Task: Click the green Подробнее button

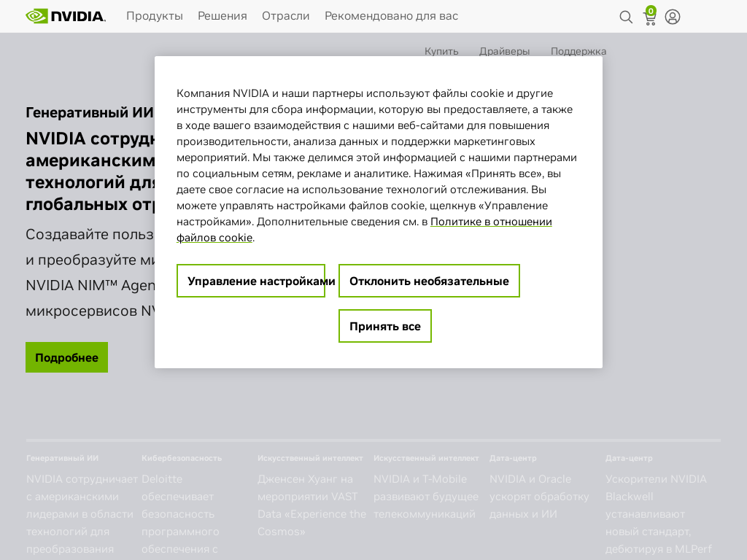Action: point(66,357)
